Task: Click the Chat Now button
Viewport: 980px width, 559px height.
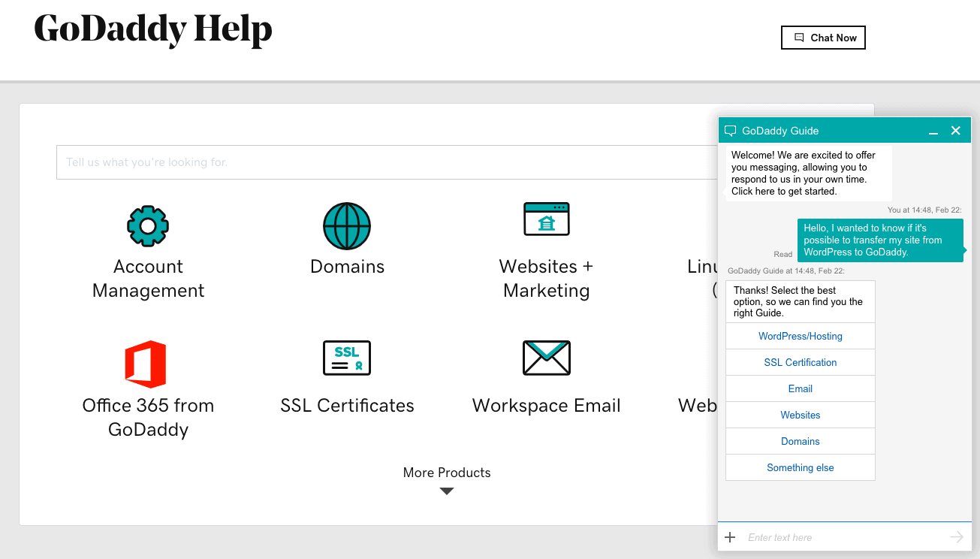Action: pyautogui.click(x=823, y=38)
